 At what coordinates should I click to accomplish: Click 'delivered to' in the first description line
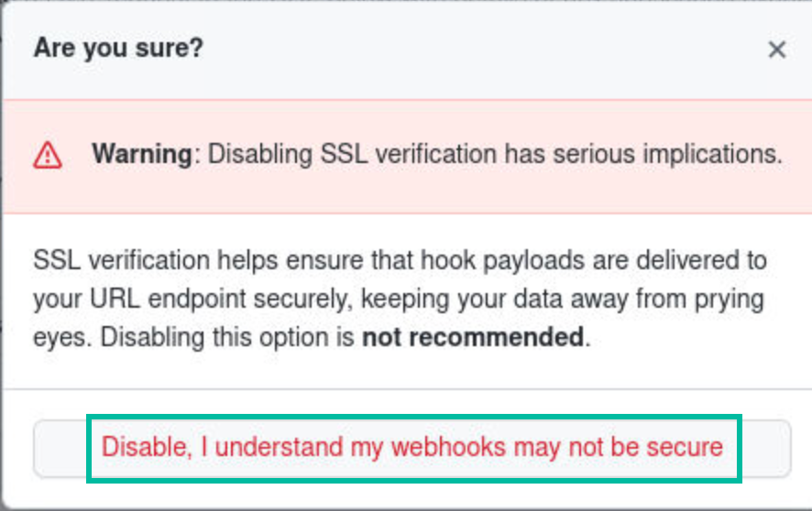pos(701,260)
